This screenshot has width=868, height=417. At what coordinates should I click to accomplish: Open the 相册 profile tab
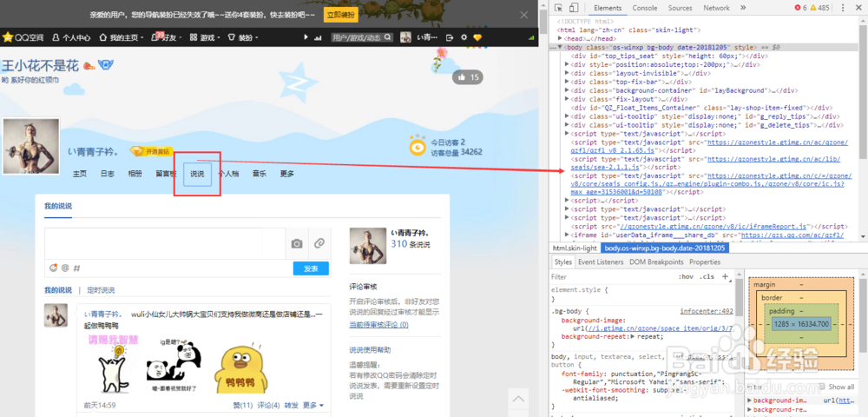pyautogui.click(x=135, y=174)
